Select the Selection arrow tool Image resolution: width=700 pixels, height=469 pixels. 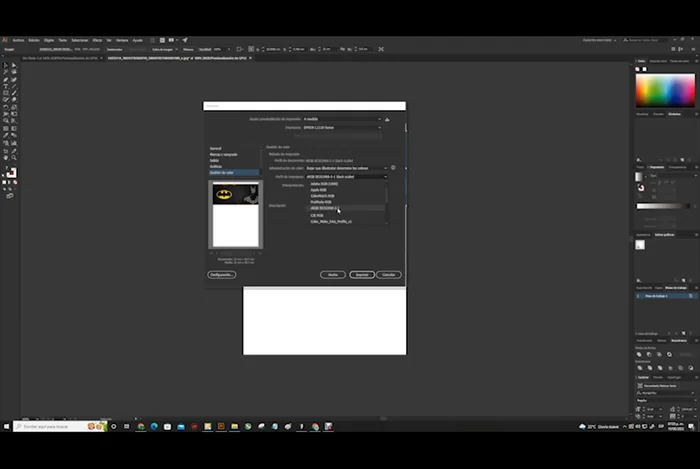5,66
